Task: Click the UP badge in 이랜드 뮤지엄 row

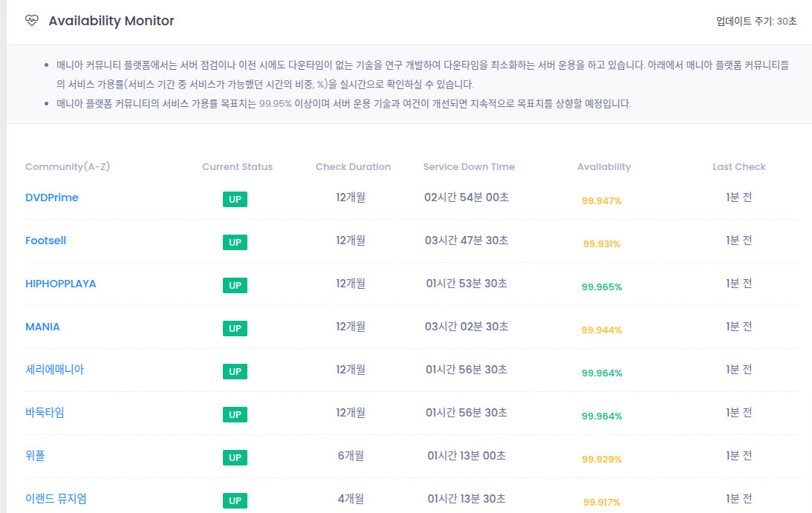Action: point(235,500)
